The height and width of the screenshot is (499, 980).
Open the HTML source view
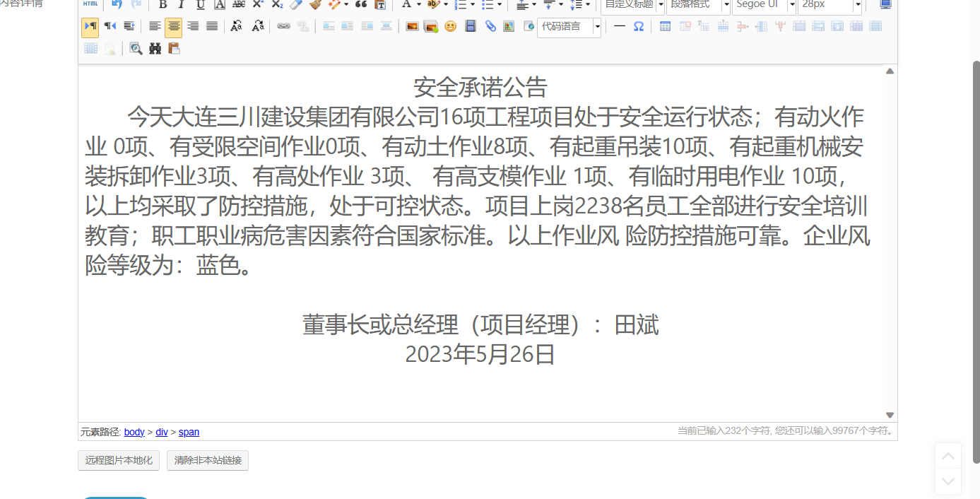tap(90, 4)
